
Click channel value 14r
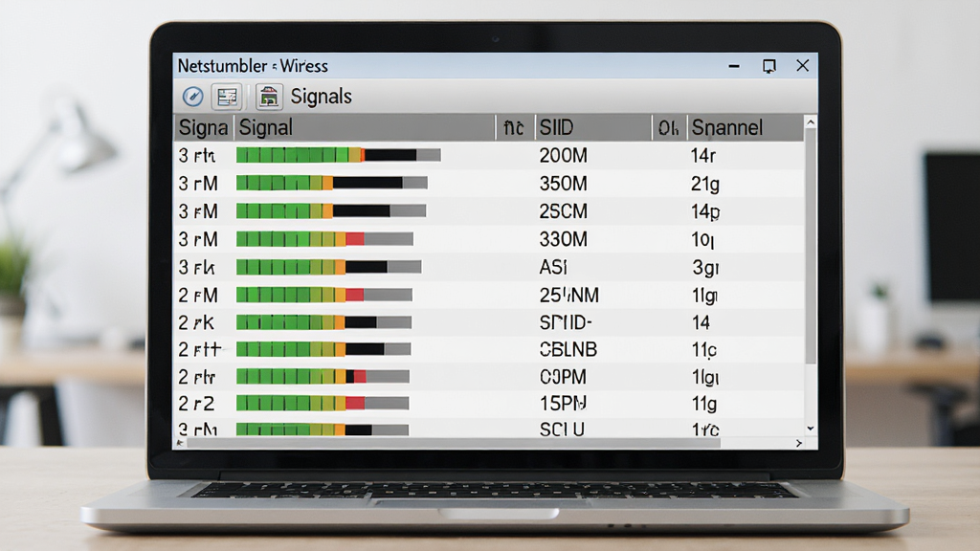pyautogui.click(x=703, y=155)
